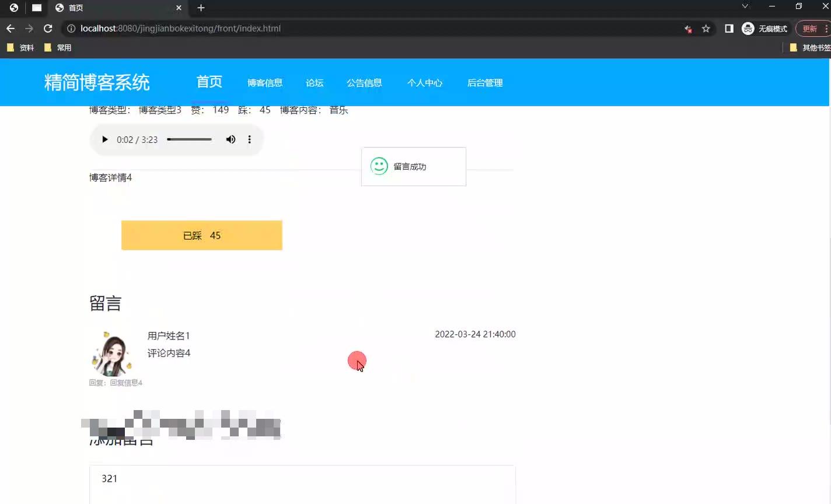This screenshot has height=504, width=831.
Task: Go to 首页 in the navigation bar
Action: [209, 82]
